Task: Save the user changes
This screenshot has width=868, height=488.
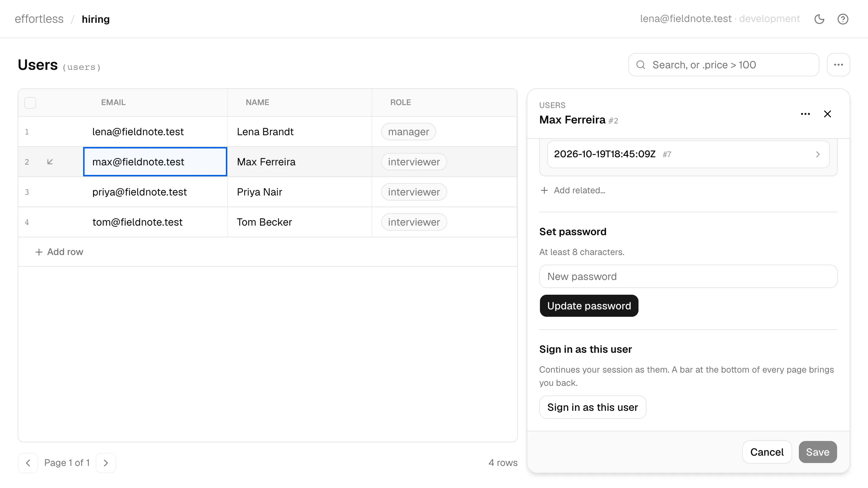Action: 818,452
